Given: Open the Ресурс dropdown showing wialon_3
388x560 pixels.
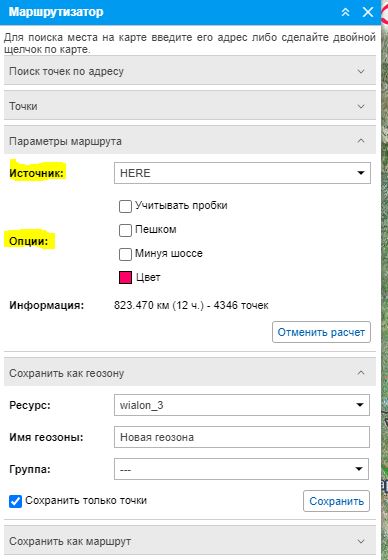Looking at the screenshot, I should point(242,405).
